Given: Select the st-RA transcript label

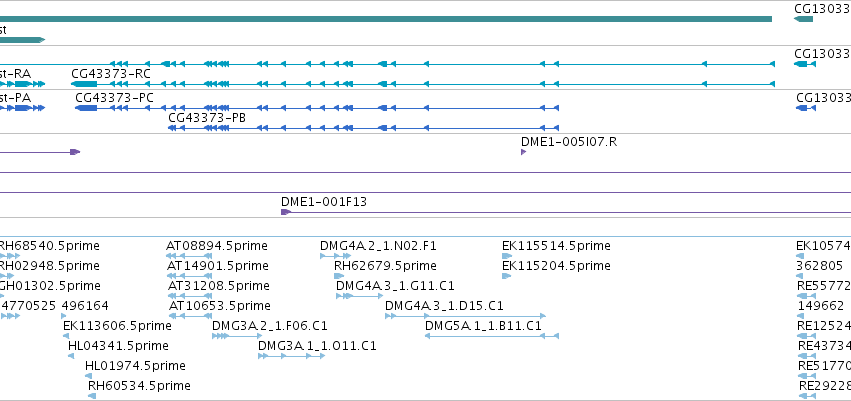Looking at the screenshot, I should coord(15,74).
